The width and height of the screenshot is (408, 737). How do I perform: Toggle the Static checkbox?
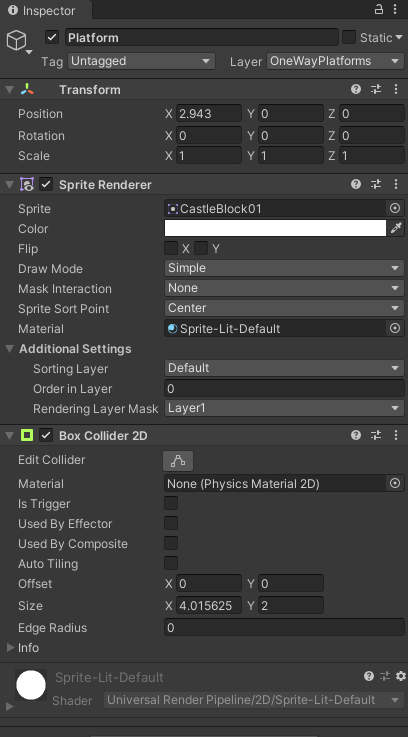pos(349,37)
